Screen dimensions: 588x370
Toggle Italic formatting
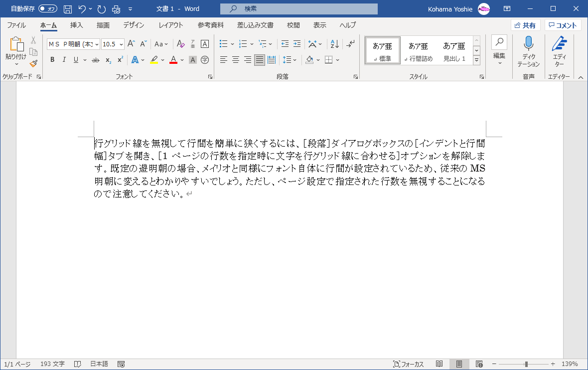(64, 60)
